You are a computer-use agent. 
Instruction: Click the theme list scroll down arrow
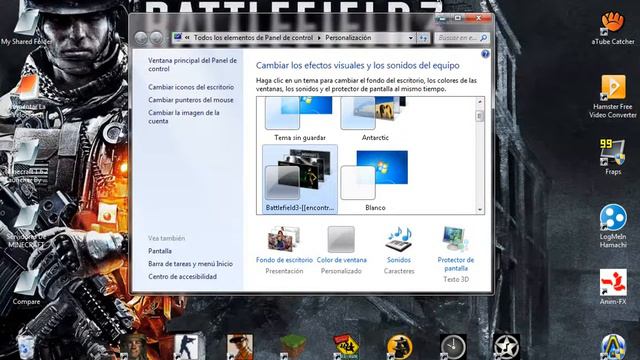coord(480,209)
